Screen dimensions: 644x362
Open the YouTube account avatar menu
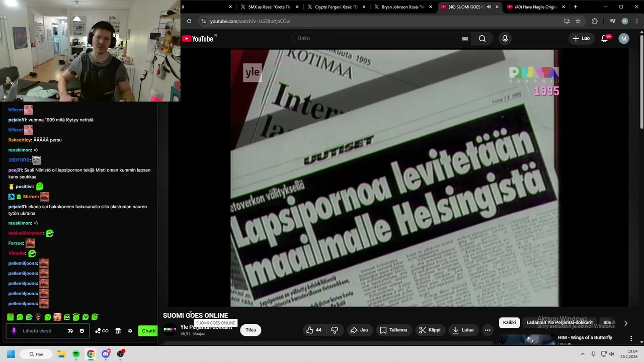click(624, 38)
